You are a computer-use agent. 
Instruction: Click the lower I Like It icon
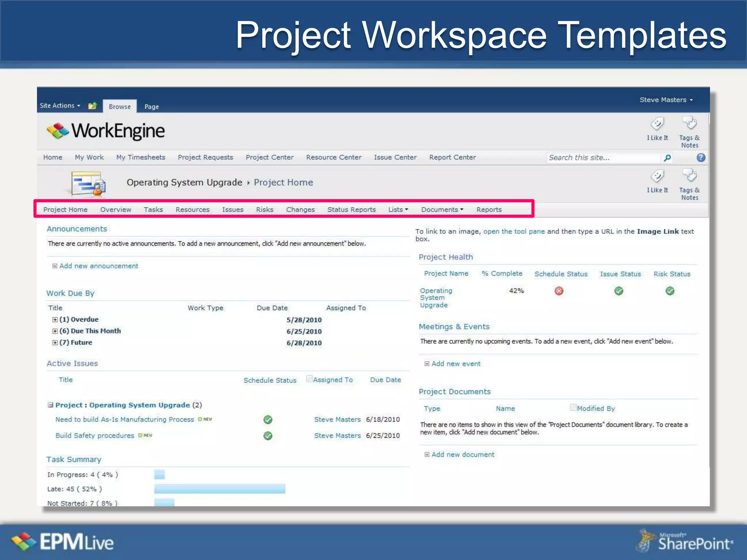(x=657, y=176)
